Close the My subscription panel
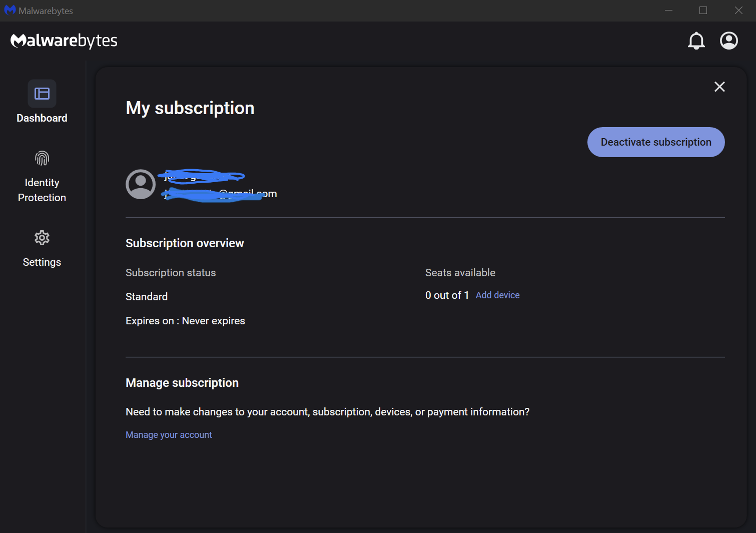756x533 pixels. (x=719, y=87)
